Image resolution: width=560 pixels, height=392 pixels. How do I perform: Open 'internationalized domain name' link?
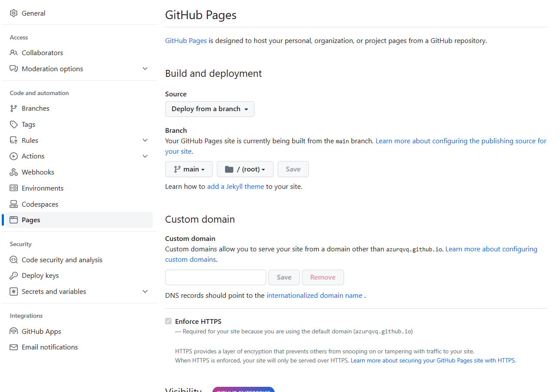(x=315, y=296)
